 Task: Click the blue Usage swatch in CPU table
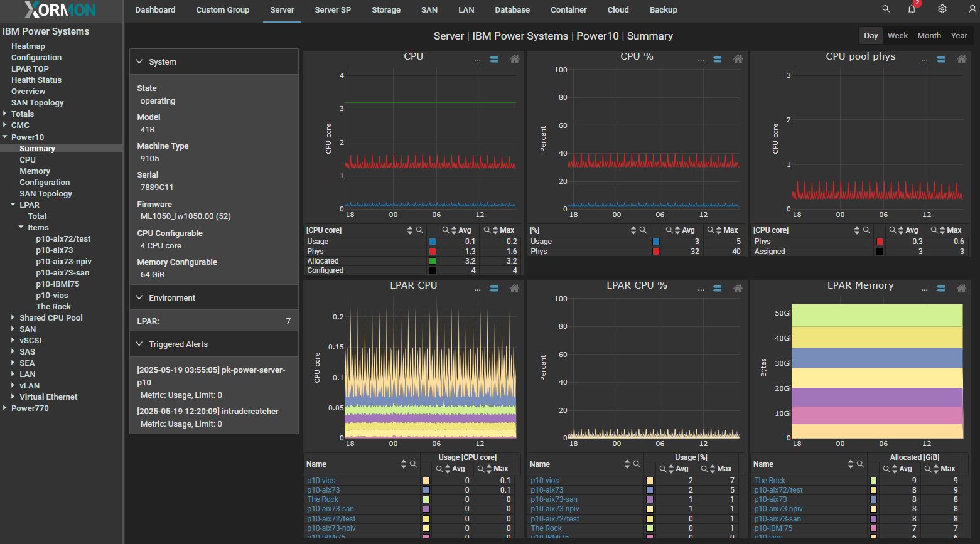[x=432, y=242]
